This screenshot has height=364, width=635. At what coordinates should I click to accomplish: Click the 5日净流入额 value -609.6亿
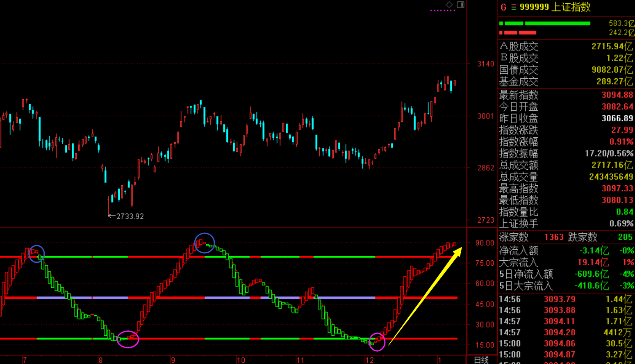tap(592, 274)
